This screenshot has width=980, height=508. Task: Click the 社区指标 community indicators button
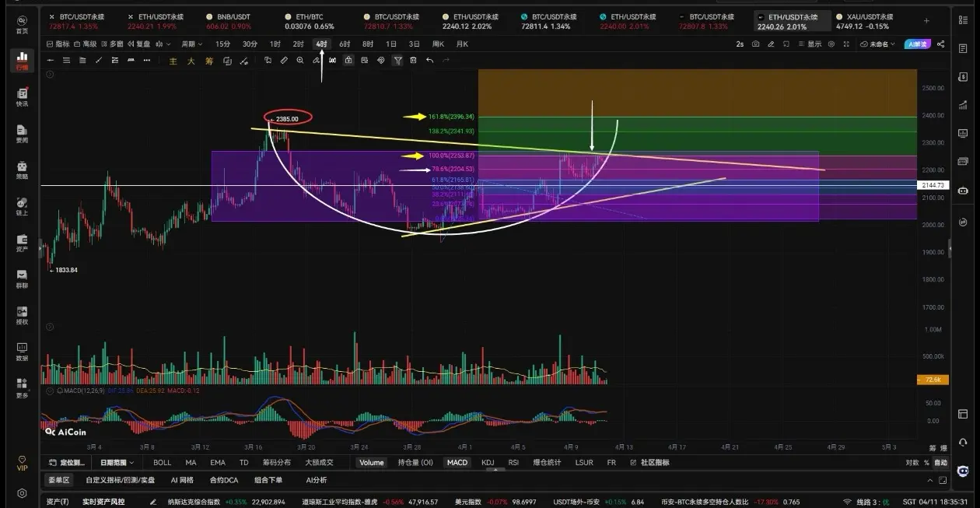649,462
